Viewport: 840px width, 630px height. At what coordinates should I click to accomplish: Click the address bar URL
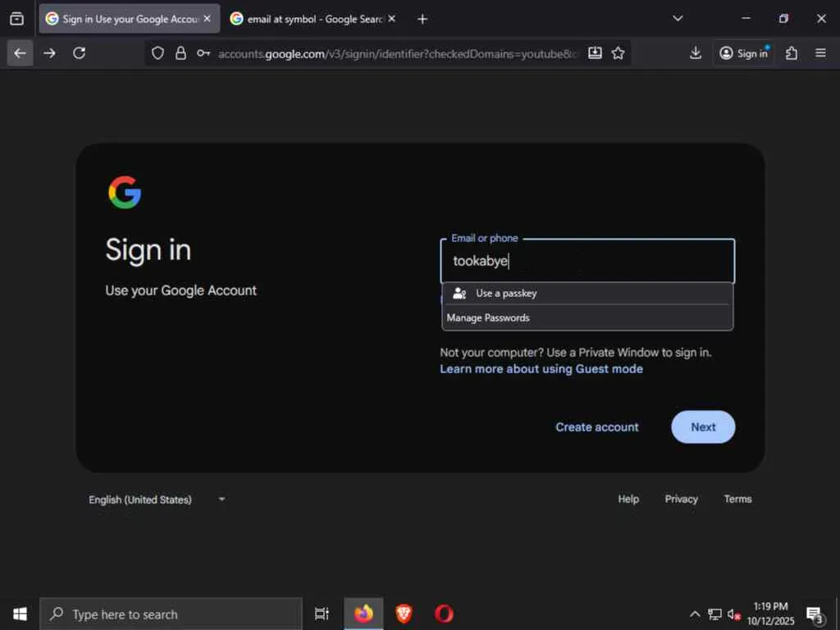point(398,53)
